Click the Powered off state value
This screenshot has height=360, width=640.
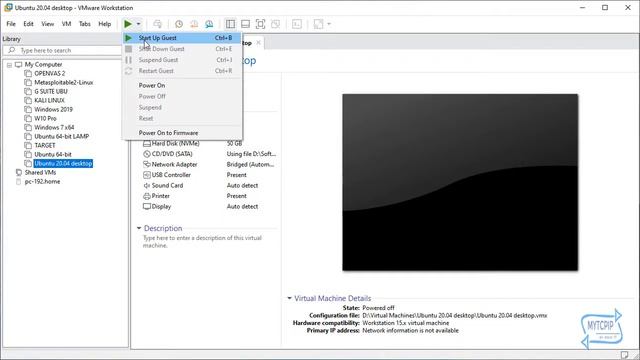coord(378,308)
